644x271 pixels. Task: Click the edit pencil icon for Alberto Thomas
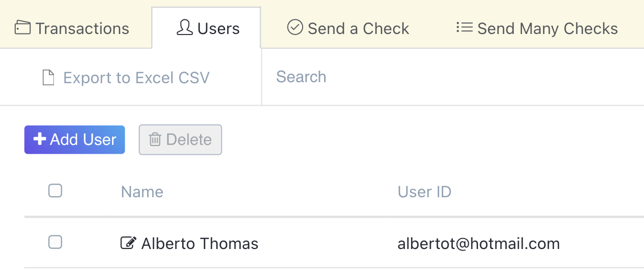(x=128, y=243)
